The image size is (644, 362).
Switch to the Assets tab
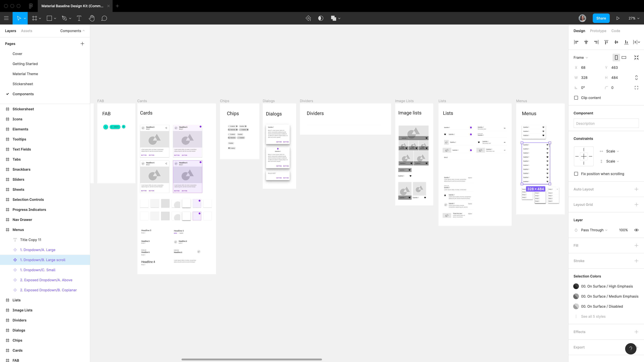pos(27,31)
